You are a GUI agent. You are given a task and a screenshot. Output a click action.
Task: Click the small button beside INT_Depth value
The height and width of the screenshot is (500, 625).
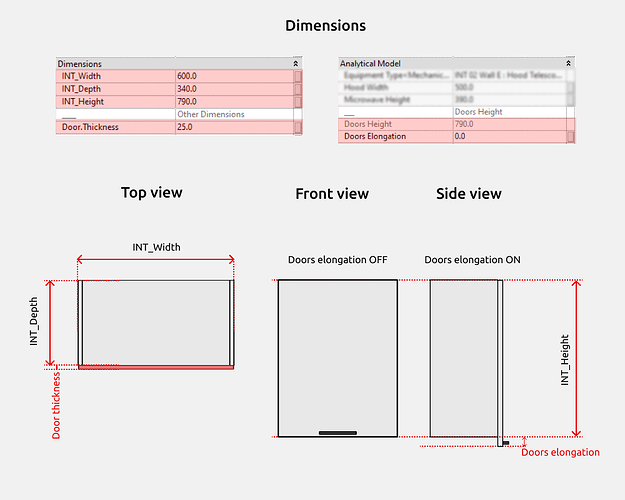297,89
